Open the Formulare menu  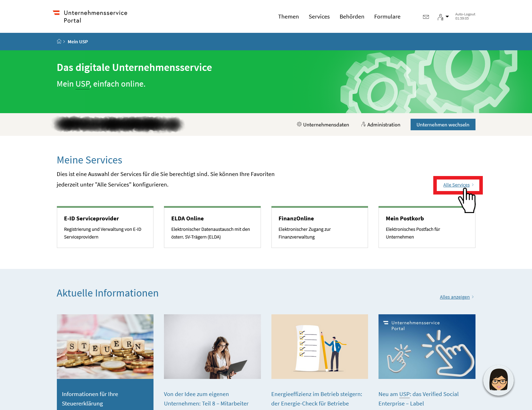click(387, 16)
